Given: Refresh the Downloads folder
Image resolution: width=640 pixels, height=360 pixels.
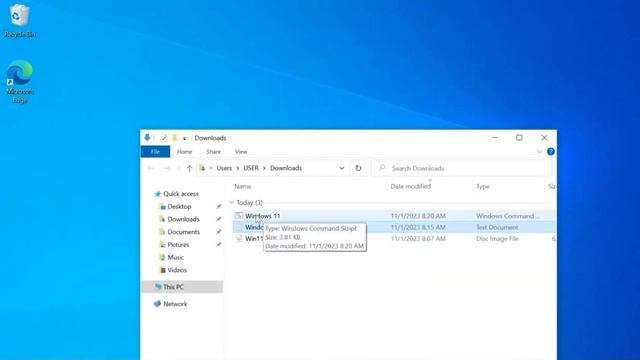Looking at the screenshot, I should pos(358,168).
